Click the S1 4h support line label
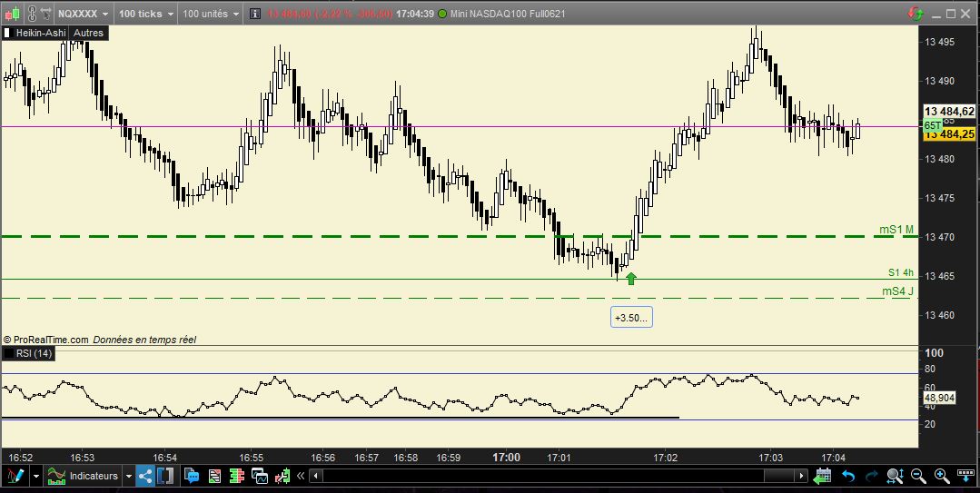 point(901,272)
